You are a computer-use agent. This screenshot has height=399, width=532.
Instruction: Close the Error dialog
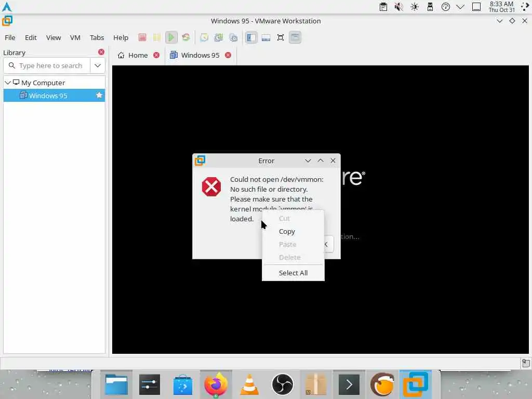(x=333, y=161)
